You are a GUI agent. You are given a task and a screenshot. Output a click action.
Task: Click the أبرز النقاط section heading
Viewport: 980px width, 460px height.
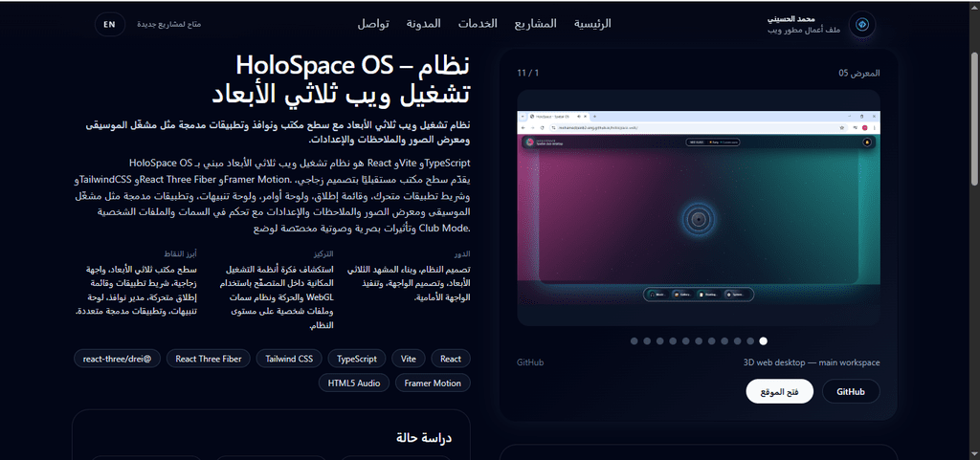point(181,254)
